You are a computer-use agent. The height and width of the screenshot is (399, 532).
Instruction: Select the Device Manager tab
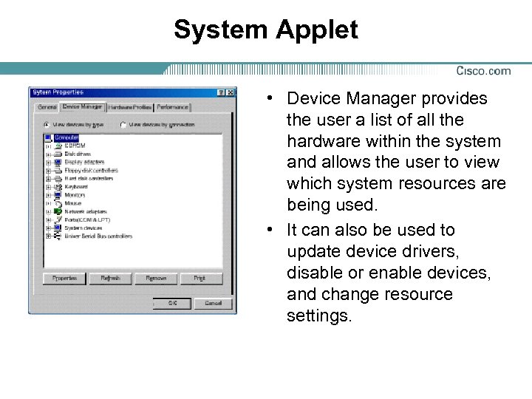pyautogui.click(x=83, y=106)
